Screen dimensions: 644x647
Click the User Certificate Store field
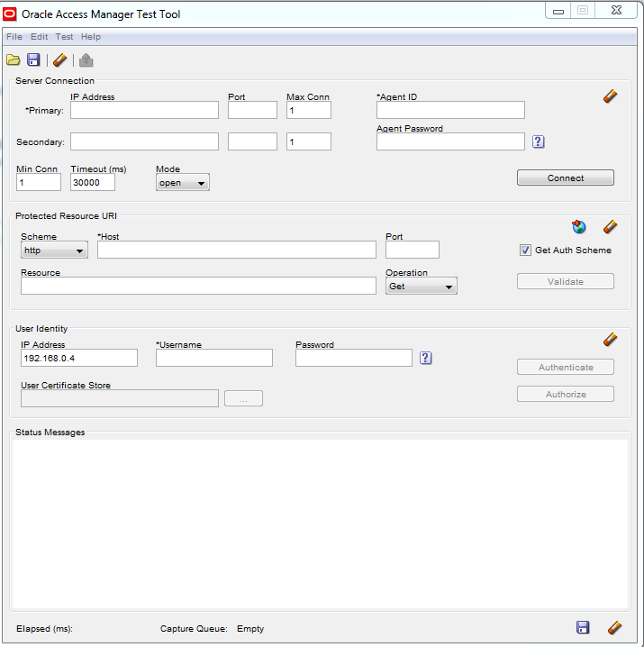(120, 398)
